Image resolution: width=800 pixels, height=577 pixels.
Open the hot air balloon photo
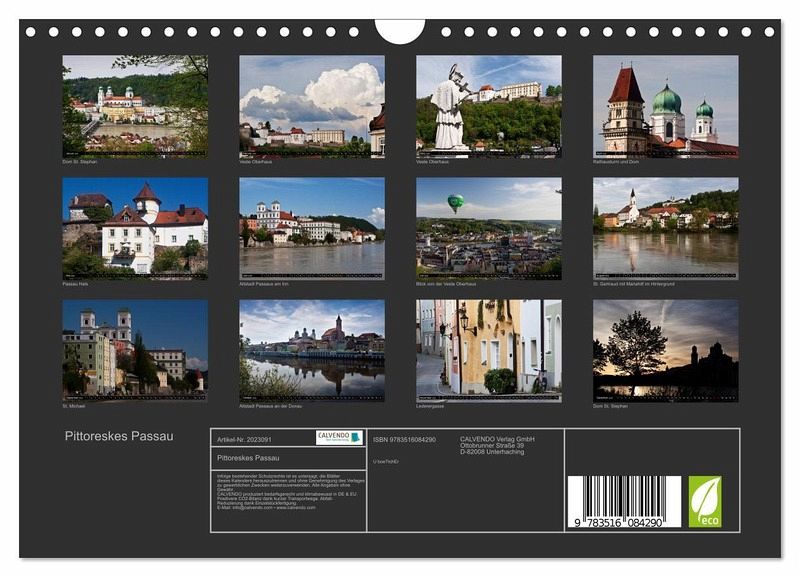[x=488, y=228]
